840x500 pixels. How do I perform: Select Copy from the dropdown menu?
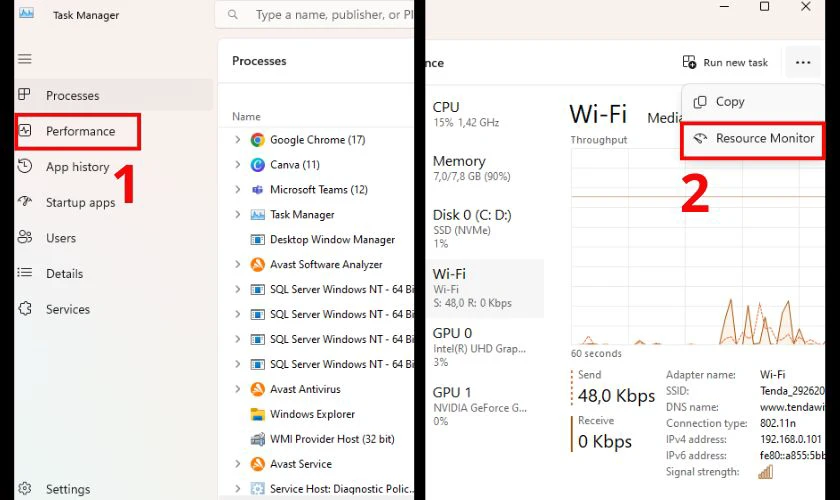(x=729, y=102)
